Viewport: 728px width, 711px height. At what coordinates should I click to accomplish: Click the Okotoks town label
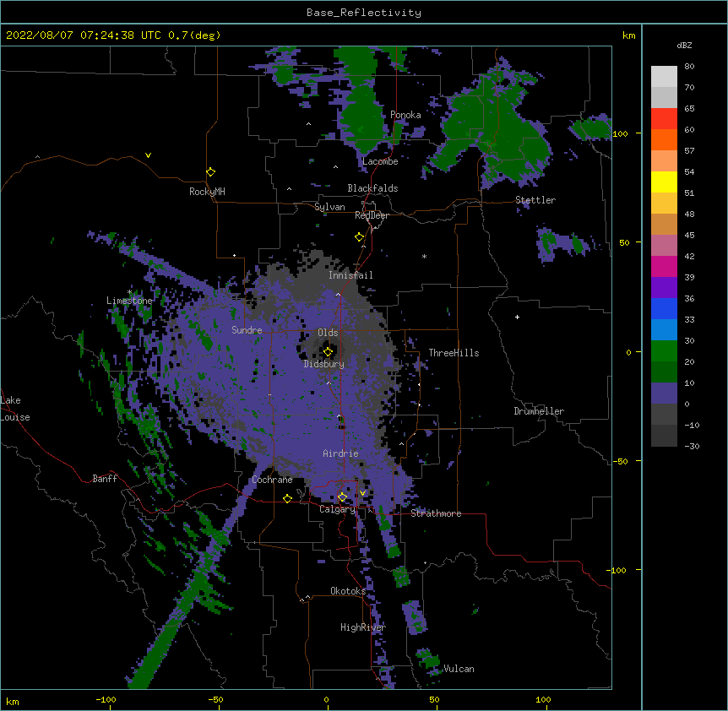(x=348, y=591)
